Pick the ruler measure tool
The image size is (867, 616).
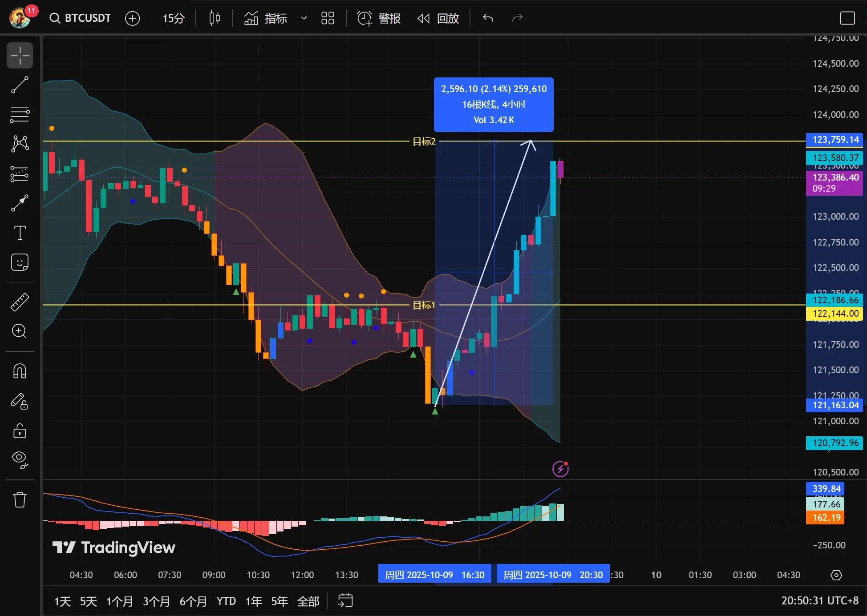tap(20, 302)
